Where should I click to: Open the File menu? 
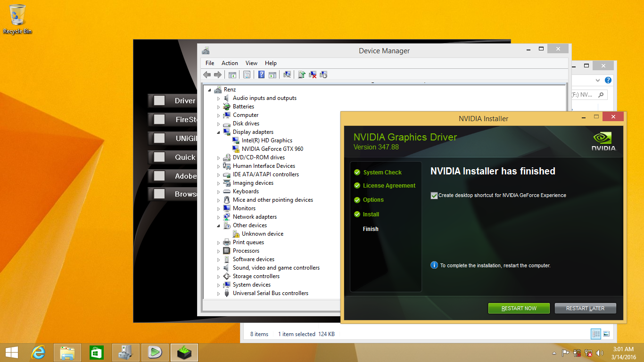tap(210, 63)
